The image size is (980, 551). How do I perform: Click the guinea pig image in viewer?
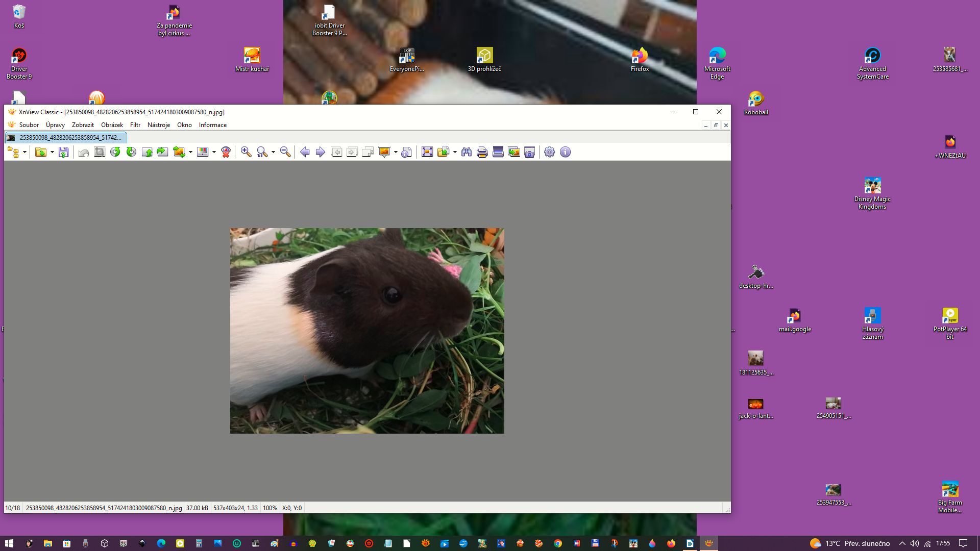click(367, 331)
